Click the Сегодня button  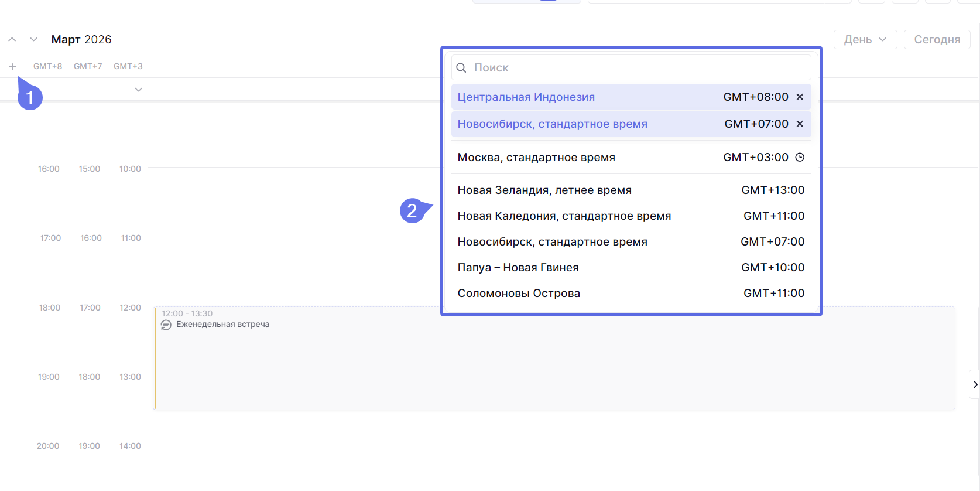pyautogui.click(x=937, y=40)
